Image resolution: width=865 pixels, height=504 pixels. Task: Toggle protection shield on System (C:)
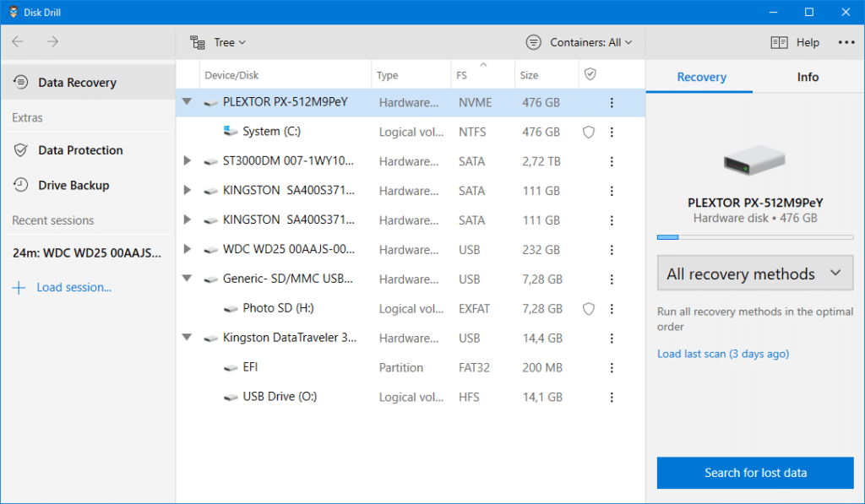pyautogui.click(x=588, y=131)
